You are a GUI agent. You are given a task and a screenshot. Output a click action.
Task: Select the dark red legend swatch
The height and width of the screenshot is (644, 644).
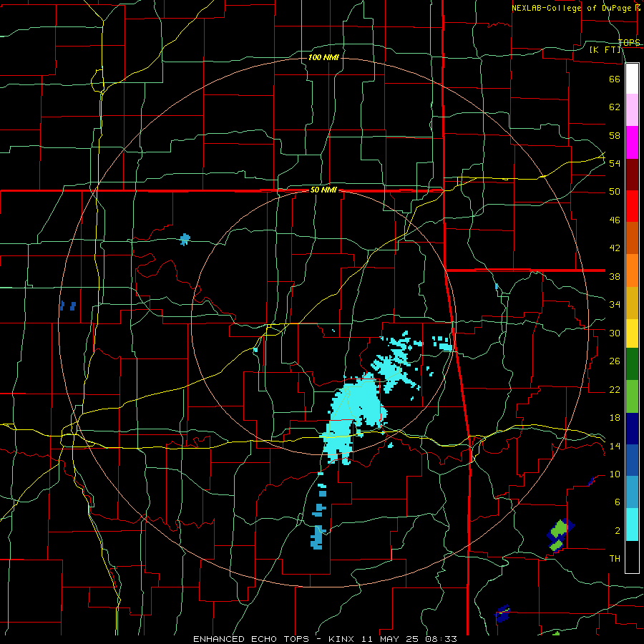click(x=632, y=175)
